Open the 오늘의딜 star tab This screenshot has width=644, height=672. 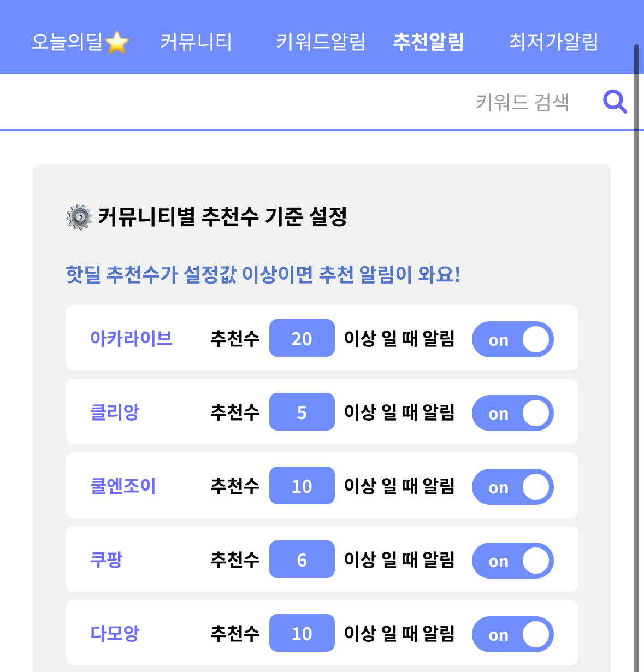click(x=80, y=42)
